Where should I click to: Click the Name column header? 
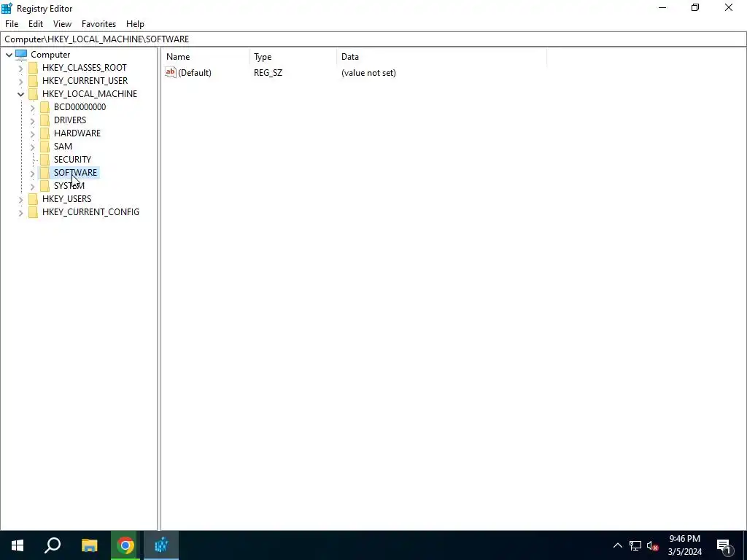click(205, 57)
